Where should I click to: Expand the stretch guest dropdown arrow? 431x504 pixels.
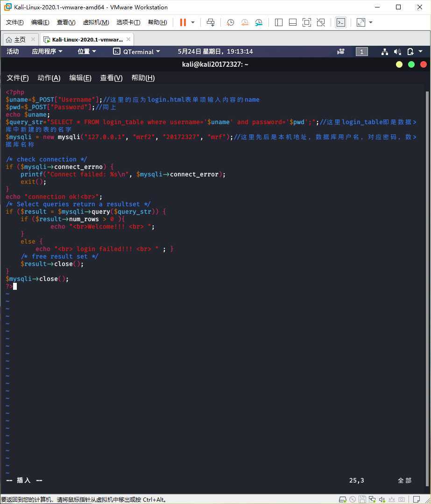tap(371, 22)
